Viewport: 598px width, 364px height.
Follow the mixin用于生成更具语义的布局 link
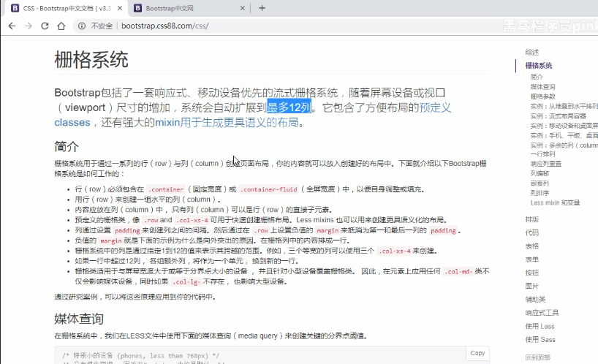click(227, 122)
